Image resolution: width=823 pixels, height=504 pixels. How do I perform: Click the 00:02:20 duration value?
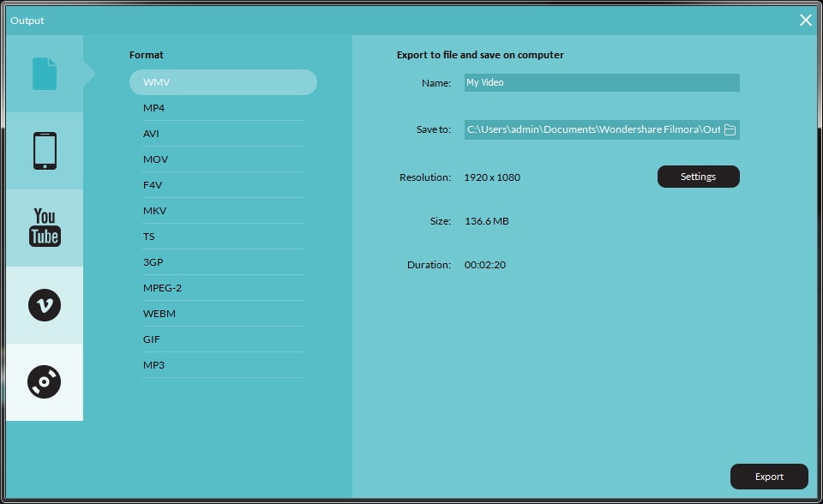pyautogui.click(x=485, y=265)
